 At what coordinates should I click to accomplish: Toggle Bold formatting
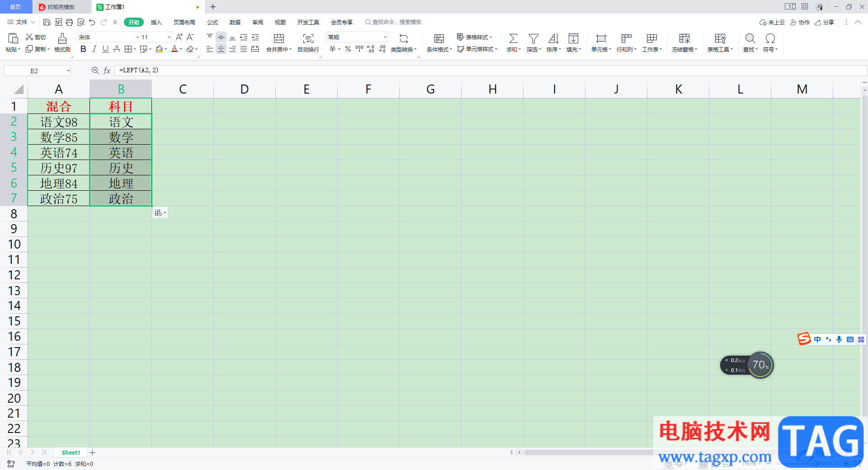83,49
